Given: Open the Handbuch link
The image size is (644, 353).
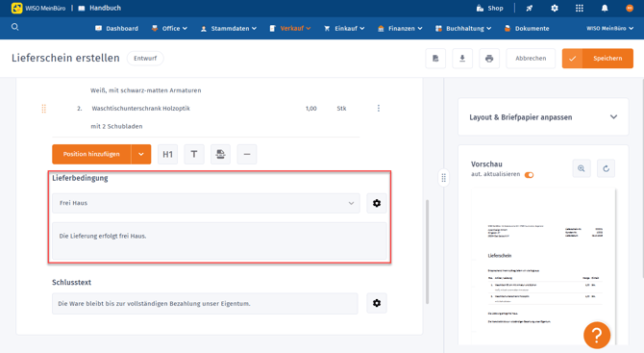Looking at the screenshot, I should coord(100,8).
